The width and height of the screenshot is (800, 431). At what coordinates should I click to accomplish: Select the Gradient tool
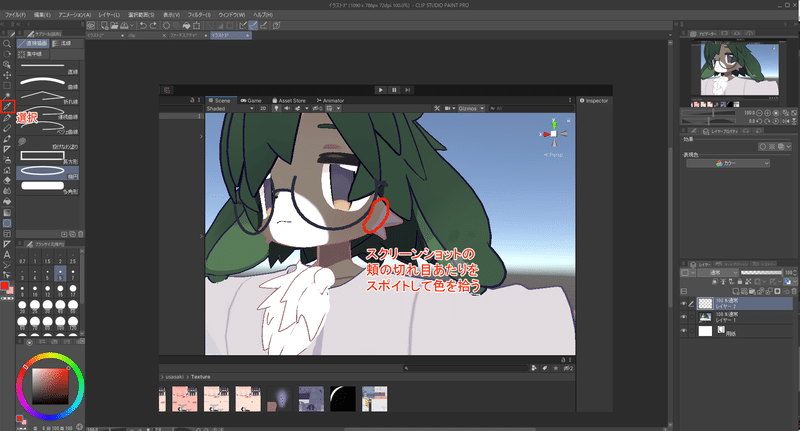[7, 212]
